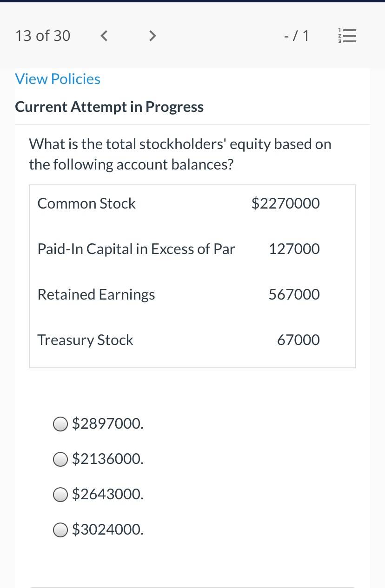Click the 567000 table value

tap(294, 294)
